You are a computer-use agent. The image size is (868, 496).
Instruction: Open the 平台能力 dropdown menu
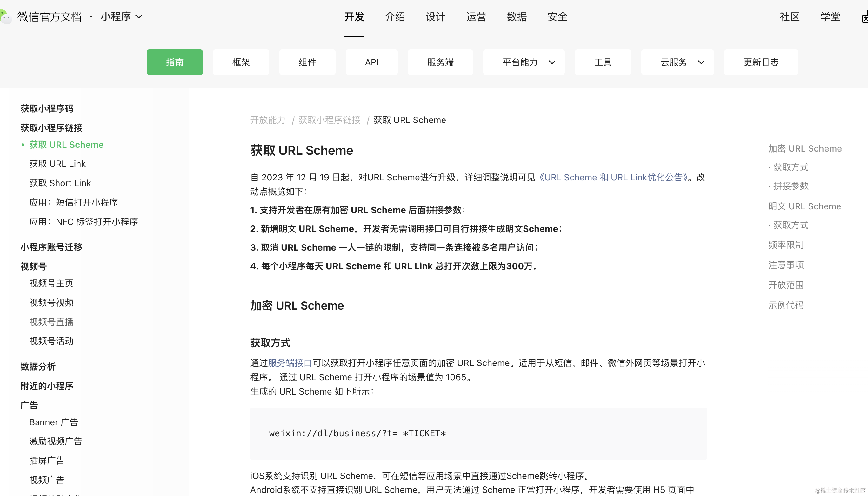523,62
